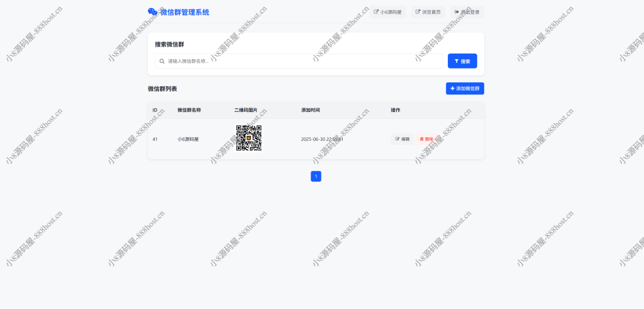Viewport: 644px width, 309px height.
Task: Log out via 退出登录 button
Action: tap(467, 12)
